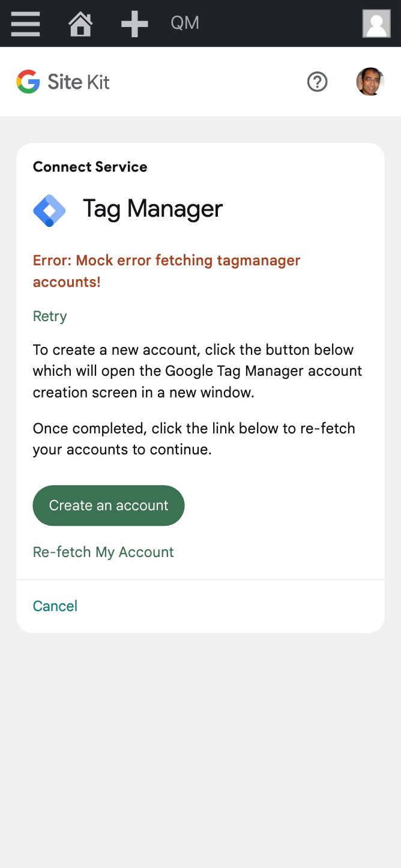The image size is (401, 868).
Task: Click the Site Kit profile avatar photo
Action: [x=370, y=81]
